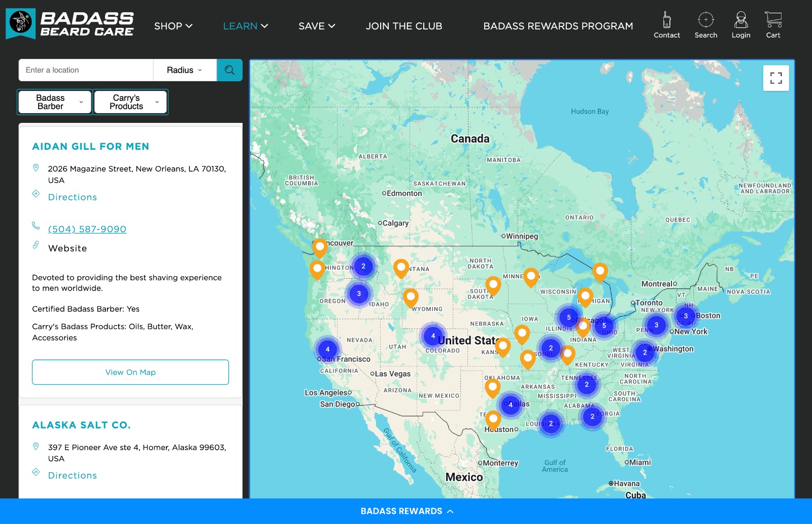Viewport: 812px width, 524px height.
Task: Select the orange pin in Wyoming
Action: click(x=411, y=298)
